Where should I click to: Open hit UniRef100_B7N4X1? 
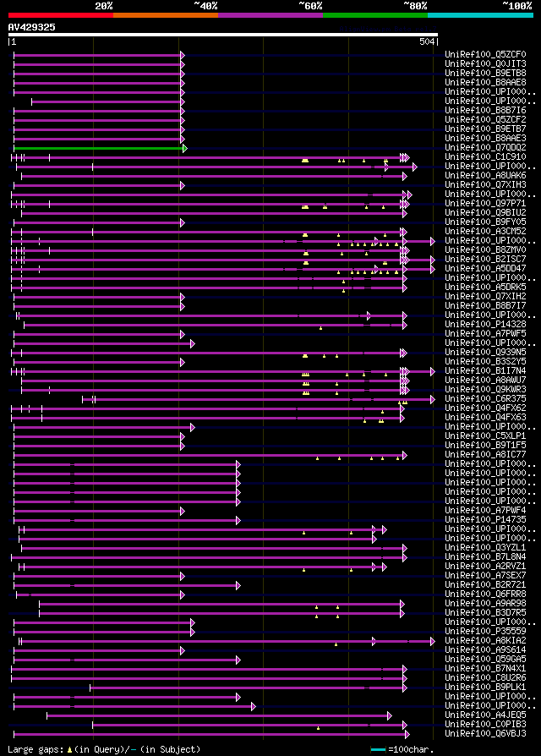[x=485, y=668]
